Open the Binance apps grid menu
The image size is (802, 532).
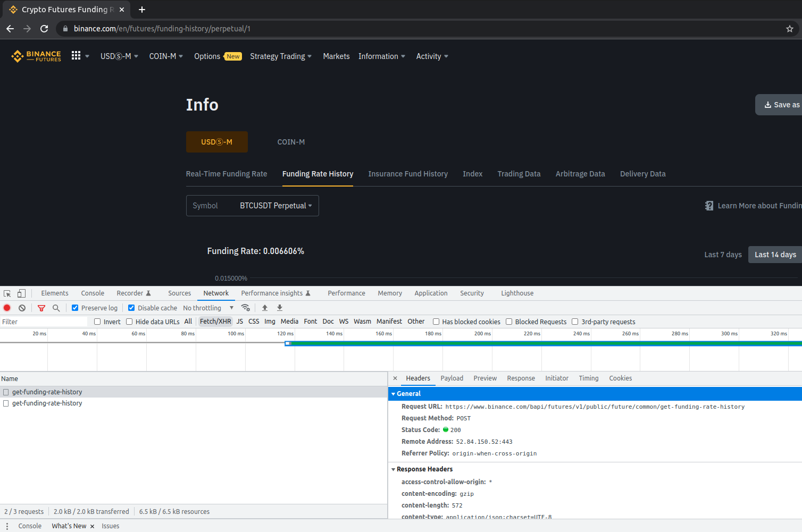(76, 55)
